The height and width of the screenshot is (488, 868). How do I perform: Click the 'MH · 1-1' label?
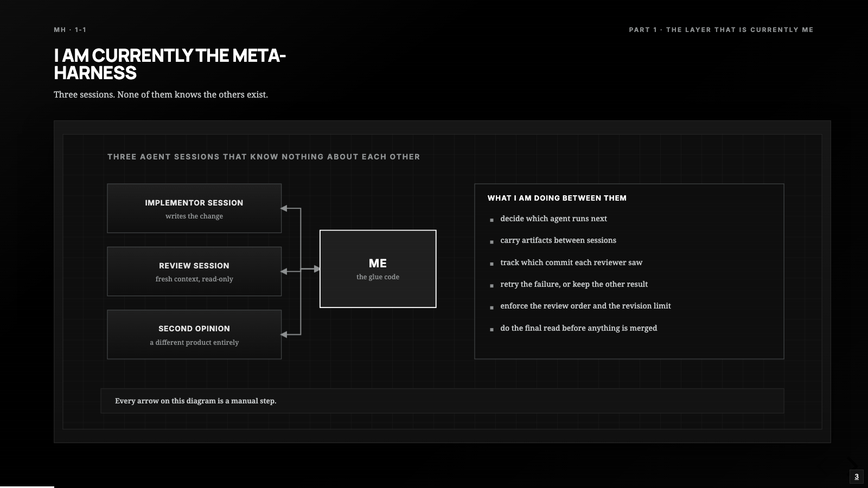coord(70,30)
